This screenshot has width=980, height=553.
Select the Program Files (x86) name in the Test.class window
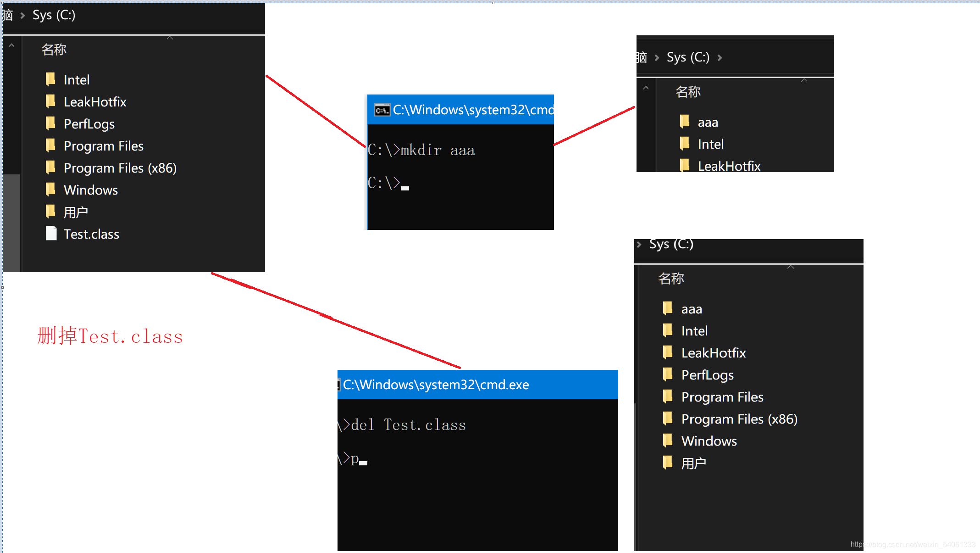tap(120, 168)
